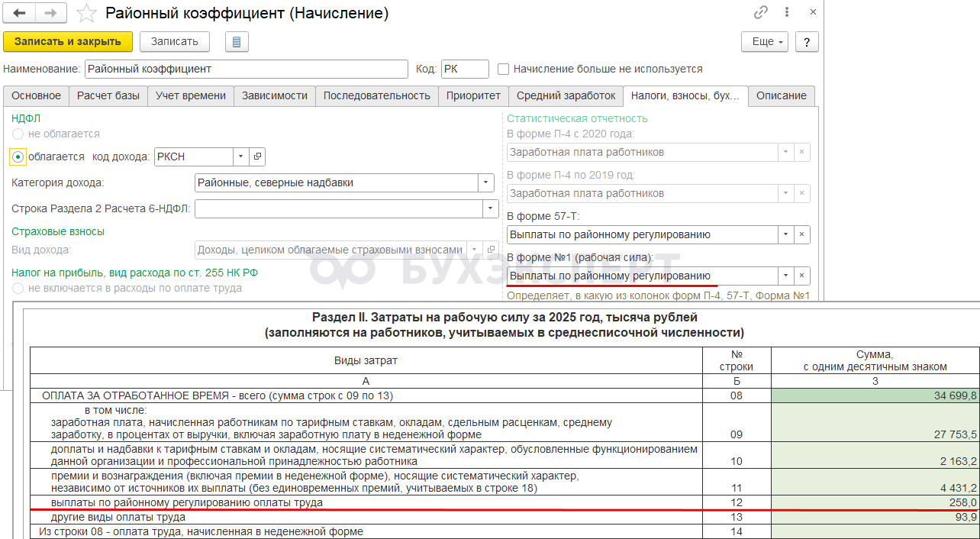Click the sum cell 2 163,2
The width and height of the screenshot is (980, 539).
[875, 455]
